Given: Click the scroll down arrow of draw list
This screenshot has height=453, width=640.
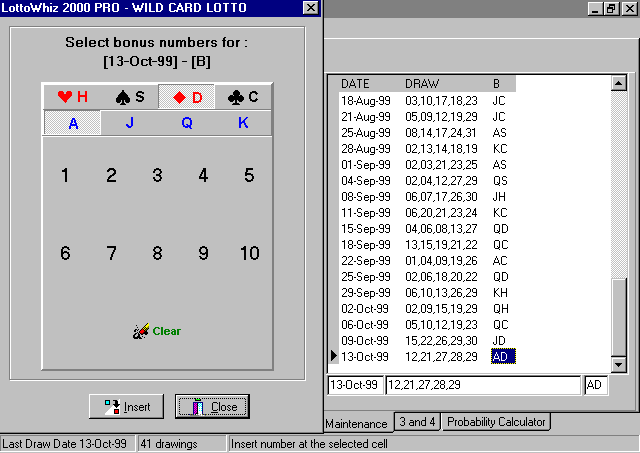Looking at the screenshot, I should point(619,364).
